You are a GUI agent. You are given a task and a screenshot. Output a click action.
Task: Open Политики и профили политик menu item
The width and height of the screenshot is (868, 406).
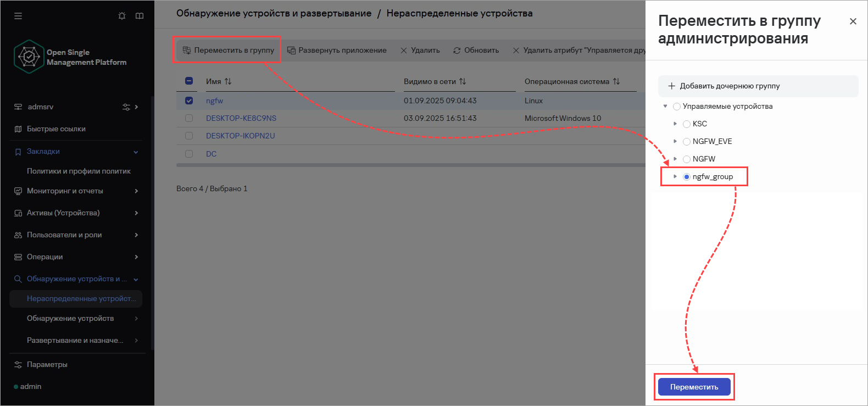pos(79,171)
